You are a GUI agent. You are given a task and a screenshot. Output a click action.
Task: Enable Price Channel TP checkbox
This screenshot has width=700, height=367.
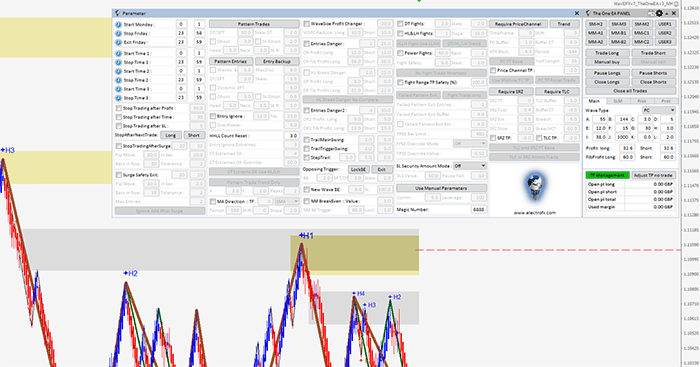493,71
